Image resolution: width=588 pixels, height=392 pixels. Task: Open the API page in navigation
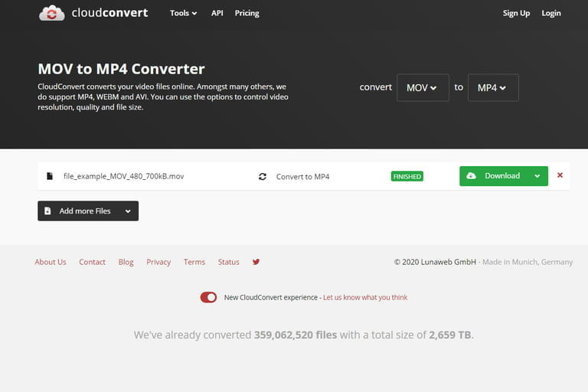click(217, 13)
